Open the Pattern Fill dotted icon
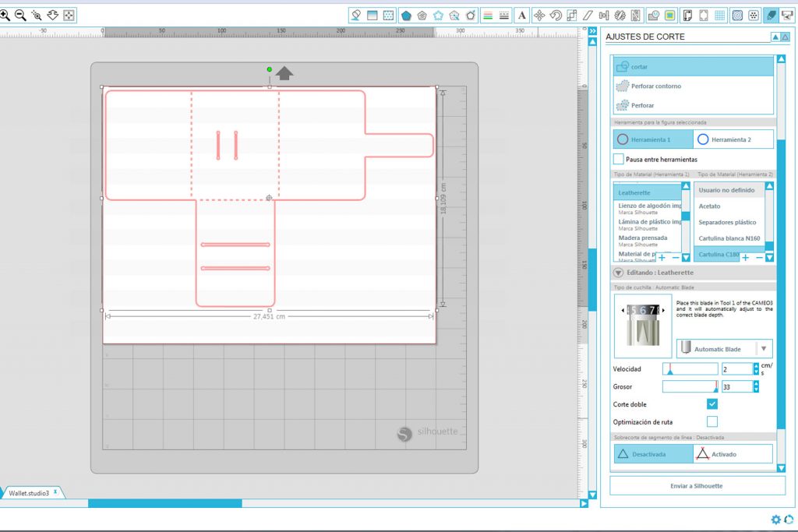This screenshot has width=798, height=532. pos(388,16)
